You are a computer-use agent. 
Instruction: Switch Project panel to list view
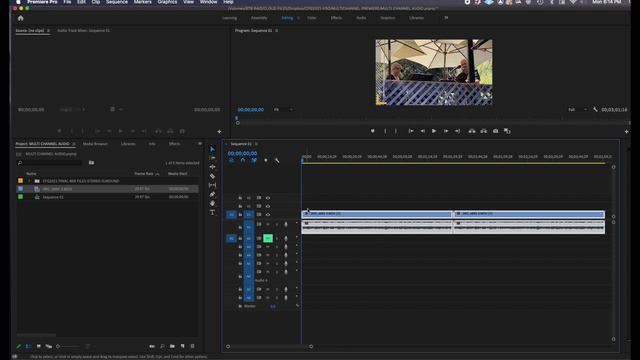[29, 346]
